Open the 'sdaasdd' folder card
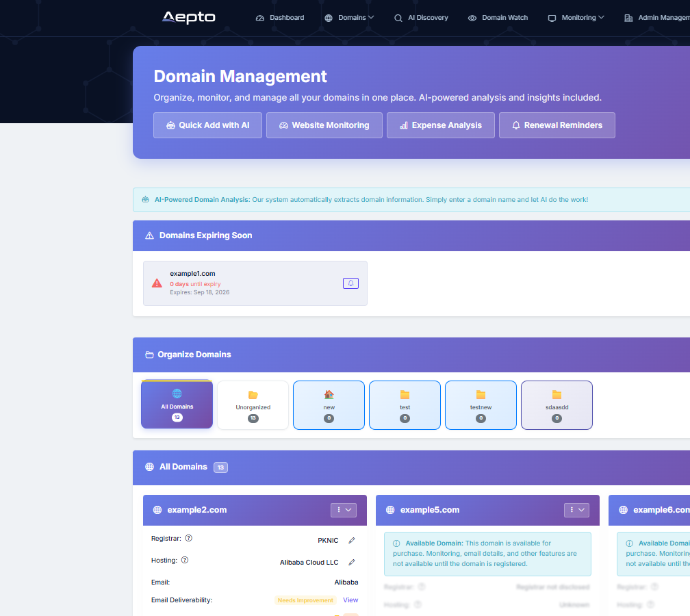Image resolution: width=690 pixels, height=616 pixels. pyautogui.click(x=557, y=405)
